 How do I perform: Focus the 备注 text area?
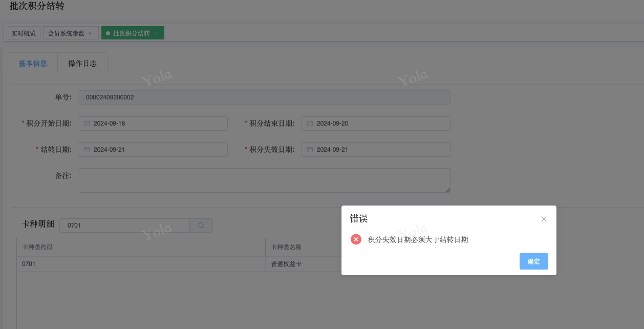pos(264,180)
